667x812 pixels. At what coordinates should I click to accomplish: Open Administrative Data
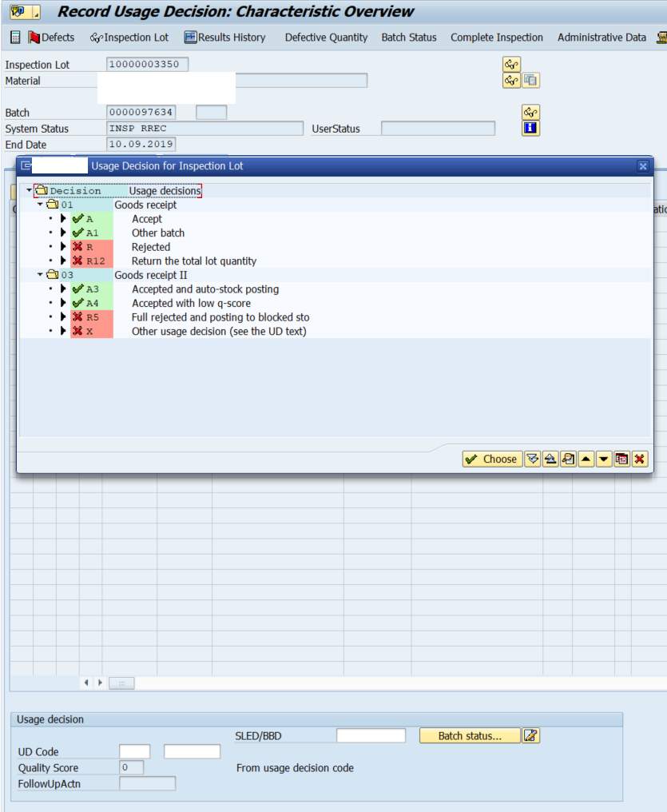[601, 38]
